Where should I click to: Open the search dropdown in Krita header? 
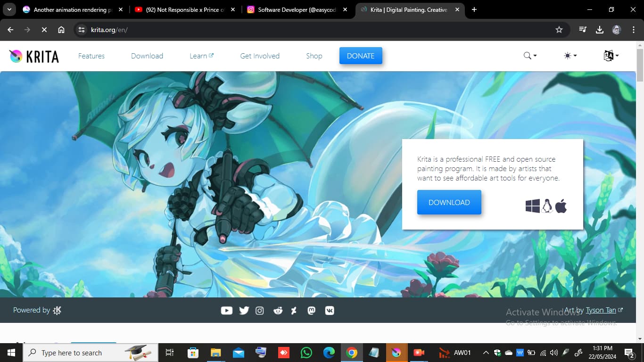530,56
